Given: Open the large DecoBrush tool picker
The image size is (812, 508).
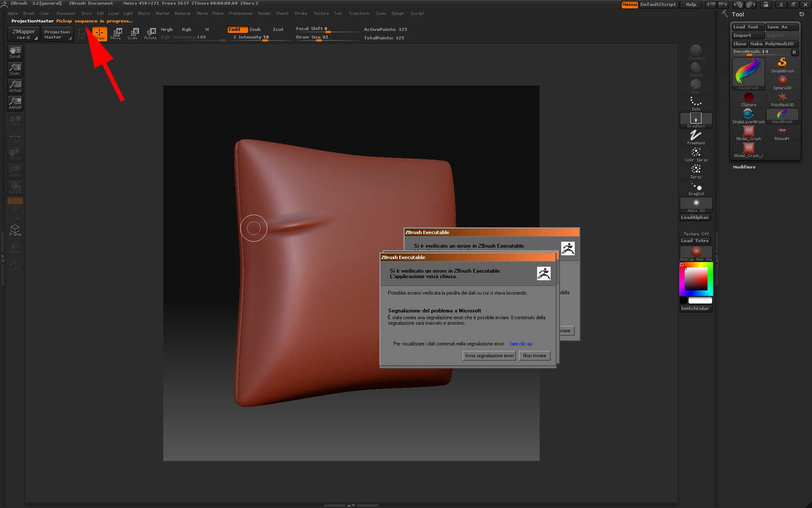Looking at the screenshot, I should click(x=748, y=73).
